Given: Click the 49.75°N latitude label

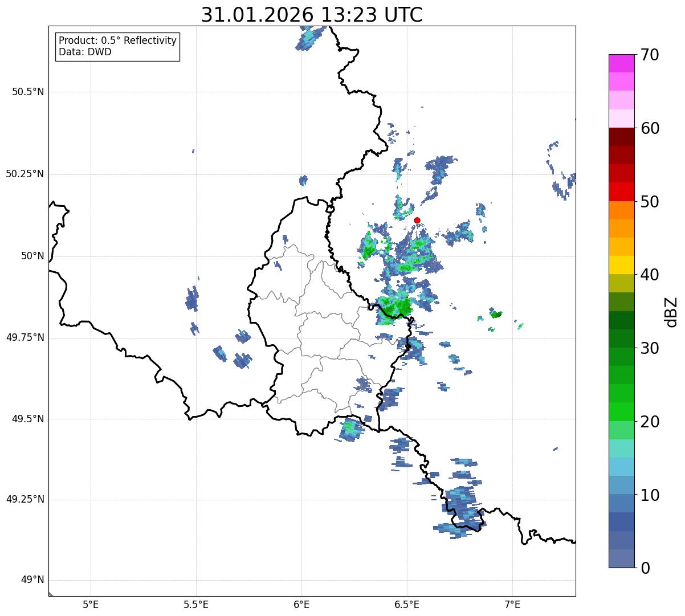Looking at the screenshot, I should tap(25, 337).
